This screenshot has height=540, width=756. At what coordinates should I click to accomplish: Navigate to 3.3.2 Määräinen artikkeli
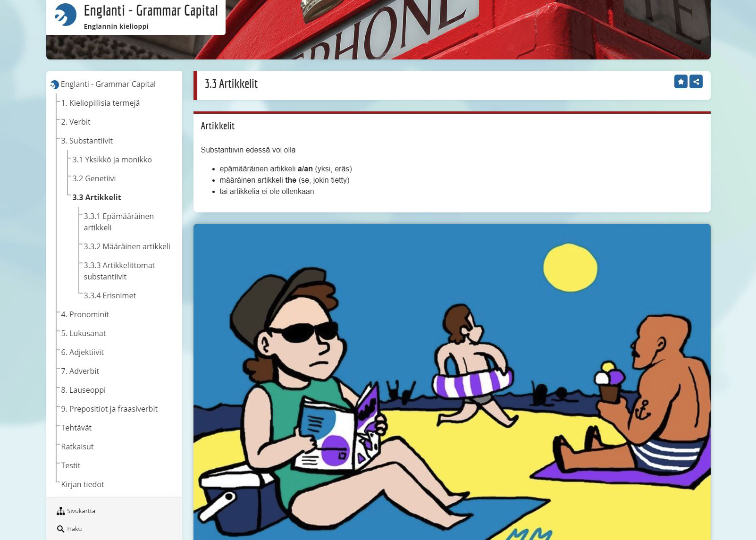(x=127, y=246)
